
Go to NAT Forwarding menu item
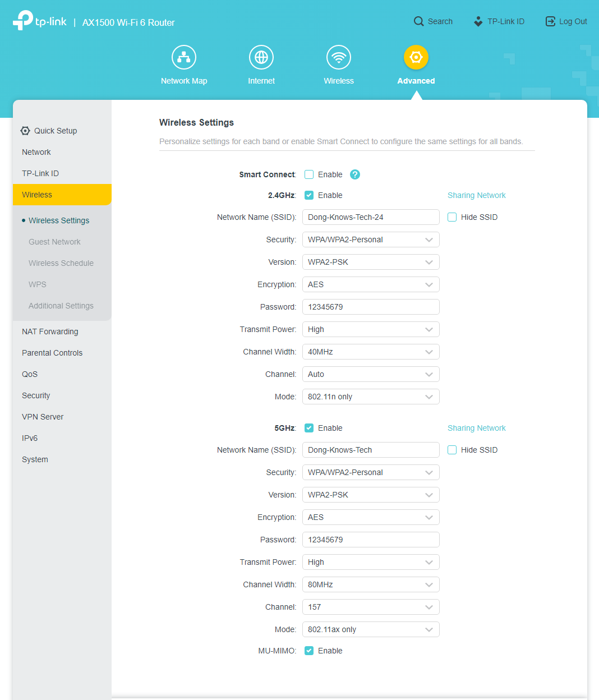50,331
